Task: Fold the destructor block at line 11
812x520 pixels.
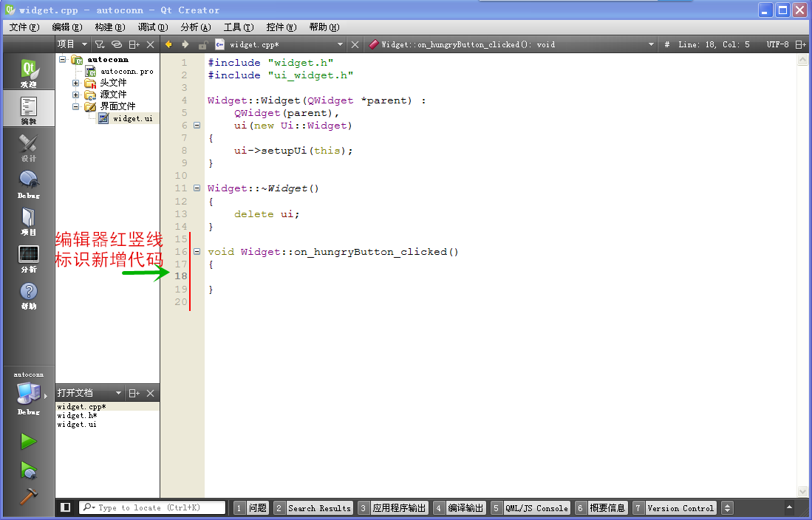Action: [x=197, y=188]
